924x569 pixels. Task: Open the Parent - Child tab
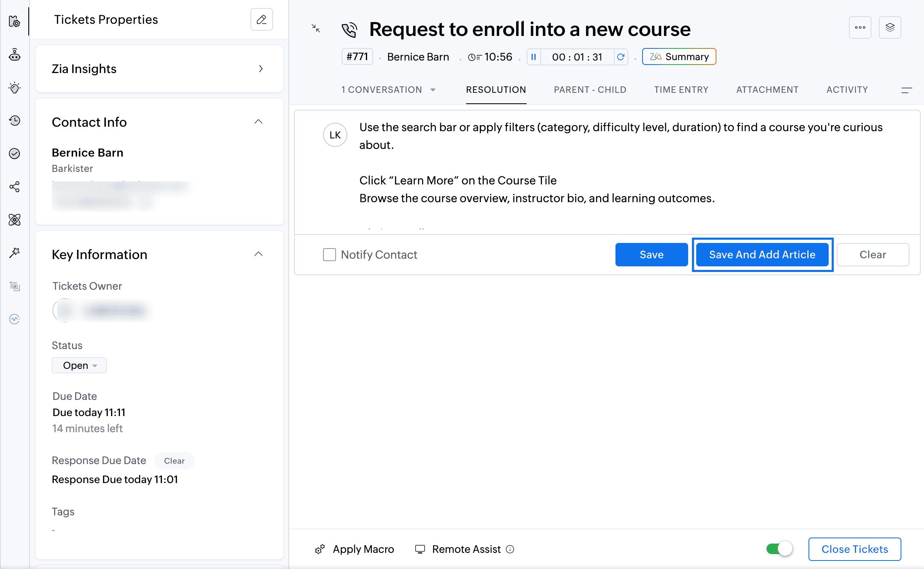(590, 90)
